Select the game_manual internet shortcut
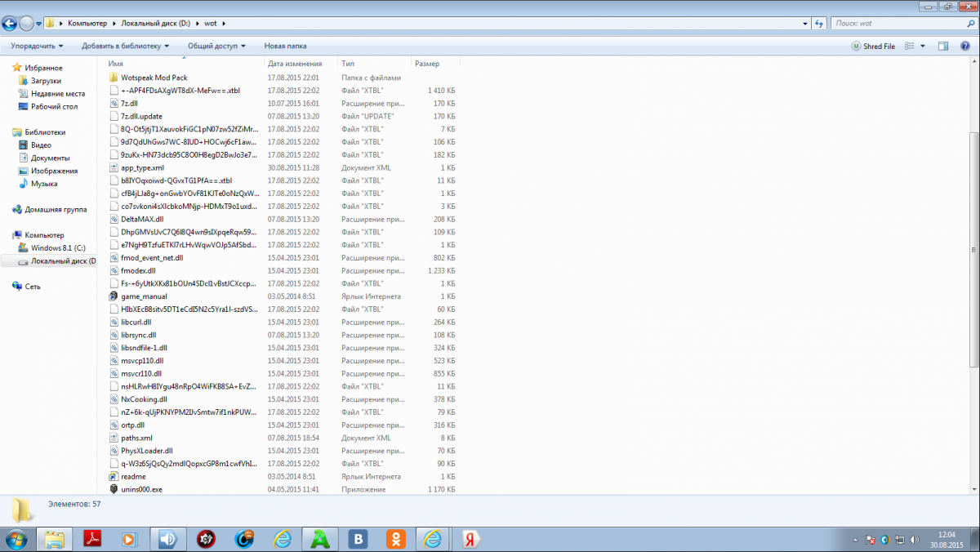Image resolution: width=980 pixels, height=552 pixels. pyautogui.click(x=144, y=296)
